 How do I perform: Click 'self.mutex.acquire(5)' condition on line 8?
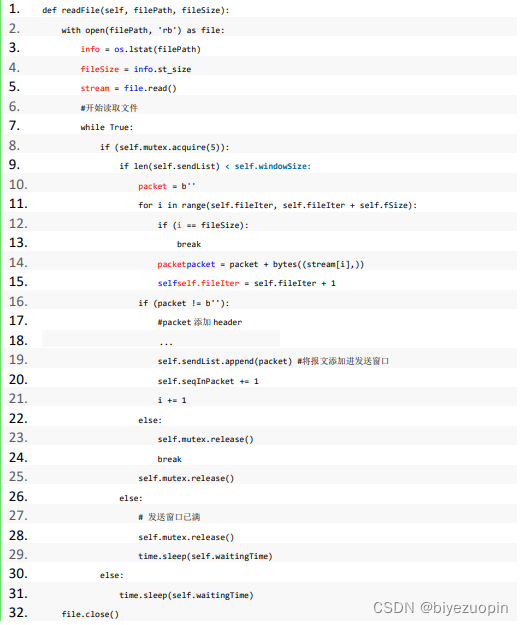[x=169, y=147]
